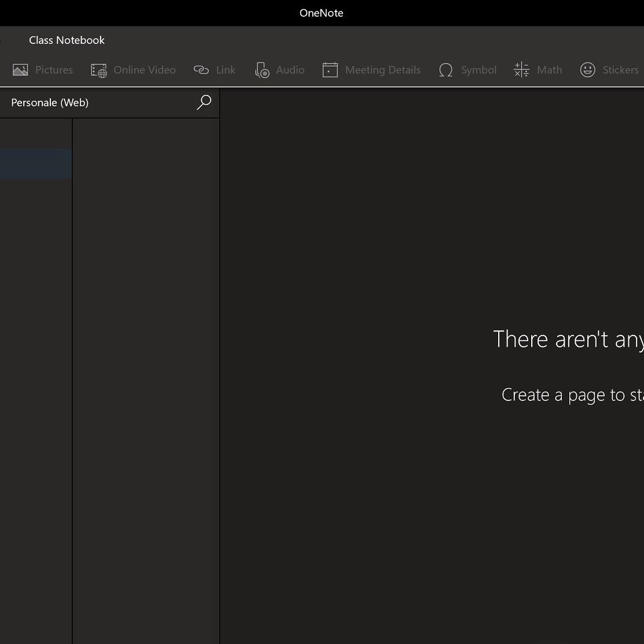Insert a hyperlink using the Link icon
The width and height of the screenshot is (644, 644).
point(201,70)
